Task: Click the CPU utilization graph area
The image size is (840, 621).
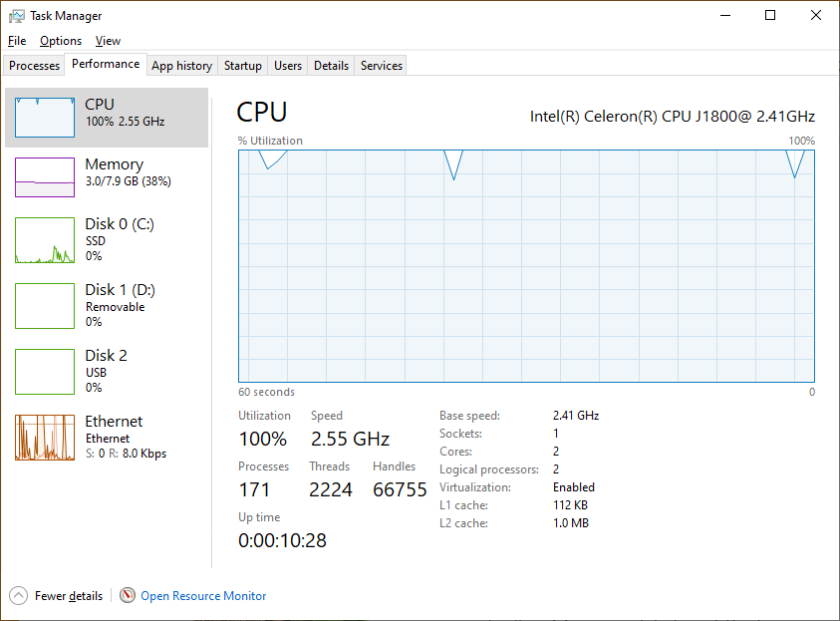Action: tap(526, 266)
